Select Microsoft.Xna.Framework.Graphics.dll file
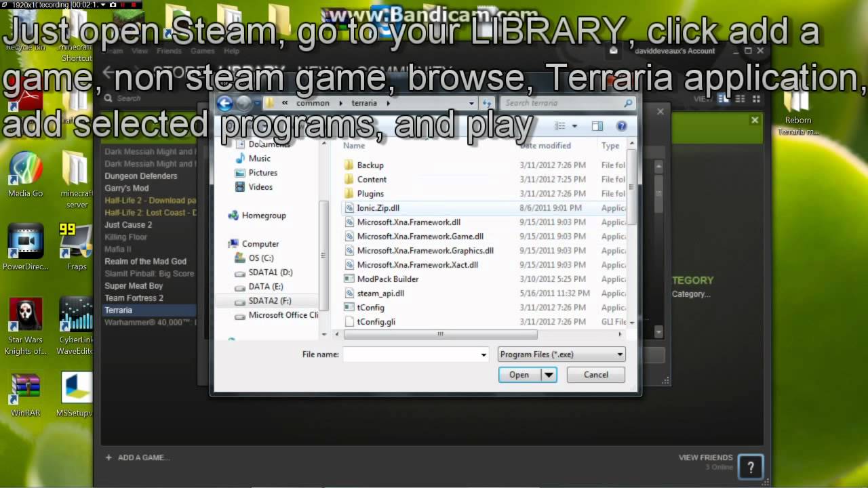Screen dimensions: 868x488 (x=425, y=251)
